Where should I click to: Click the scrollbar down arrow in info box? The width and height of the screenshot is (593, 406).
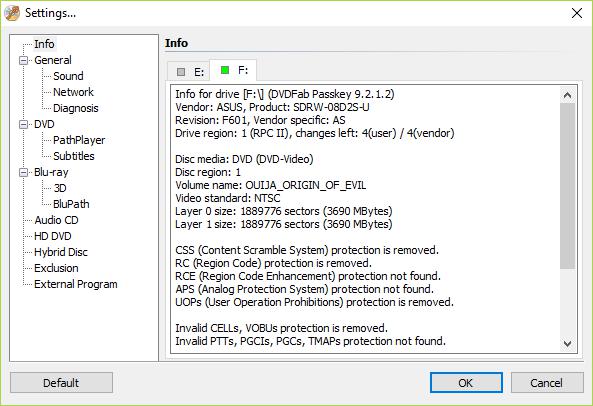[x=567, y=343]
